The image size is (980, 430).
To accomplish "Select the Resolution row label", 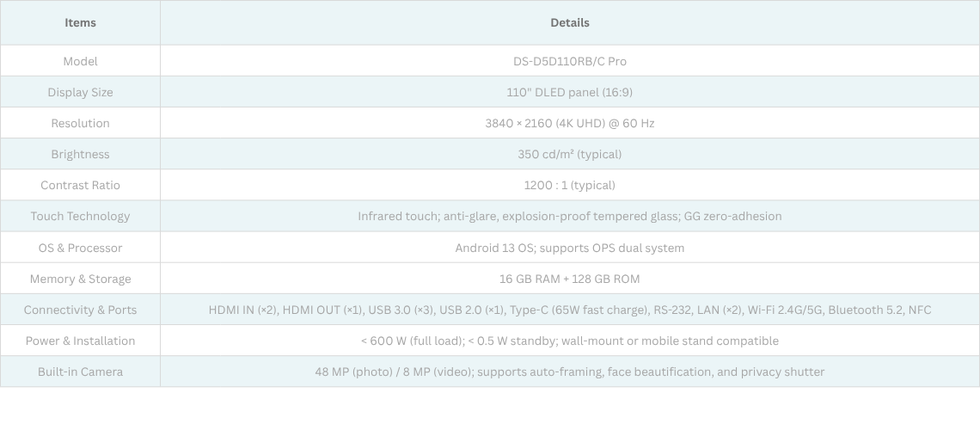I will tap(80, 123).
